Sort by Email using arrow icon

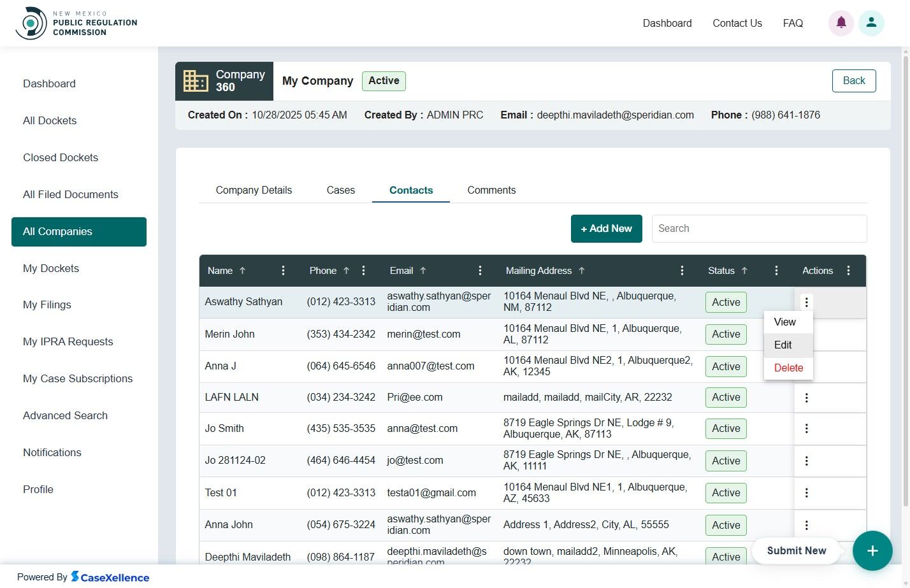pyautogui.click(x=422, y=271)
